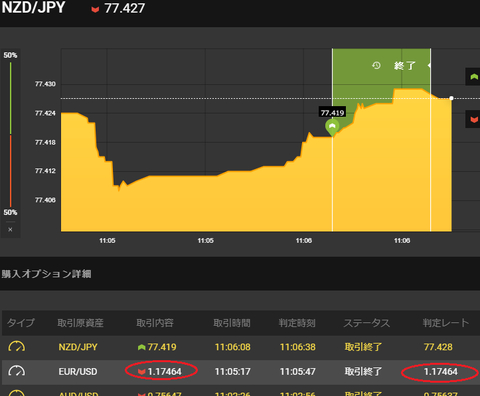Click 取引終了 status in EUR/USD row
The image size is (480, 396).
pyautogui.click(x=363, y=372)
